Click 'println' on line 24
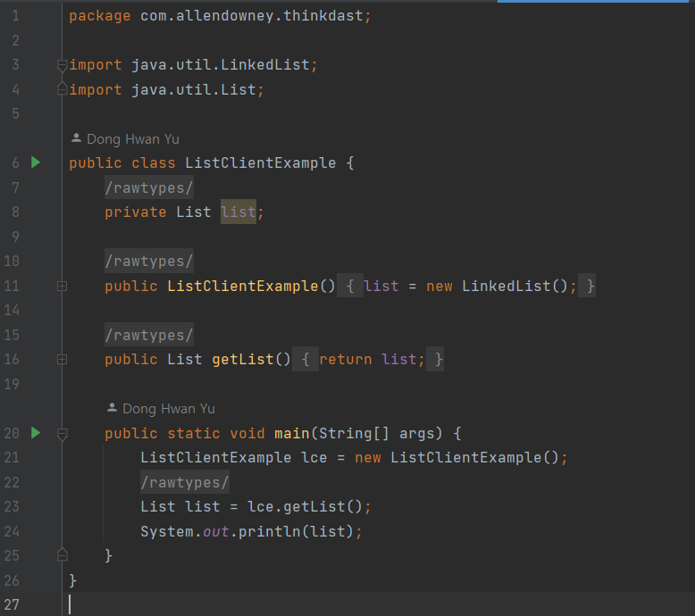The width and height of the screenshot is (695, 616). [270, 531]
